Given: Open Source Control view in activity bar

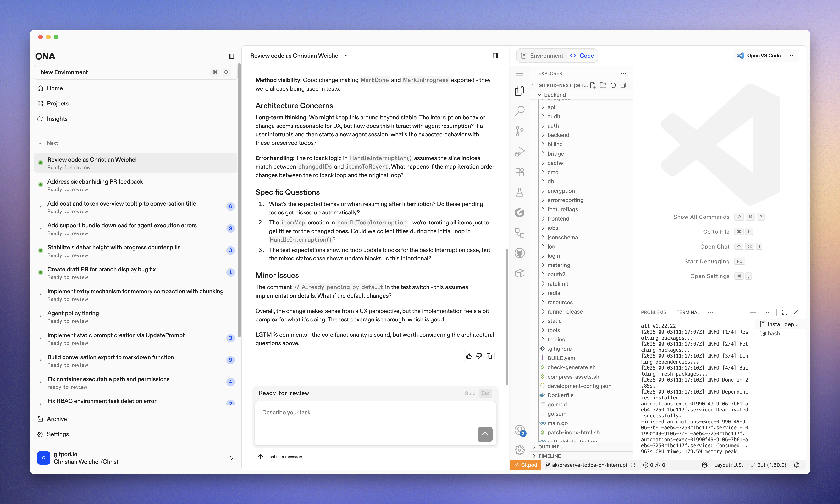Looking at the screenshot, I should (519, 131).
